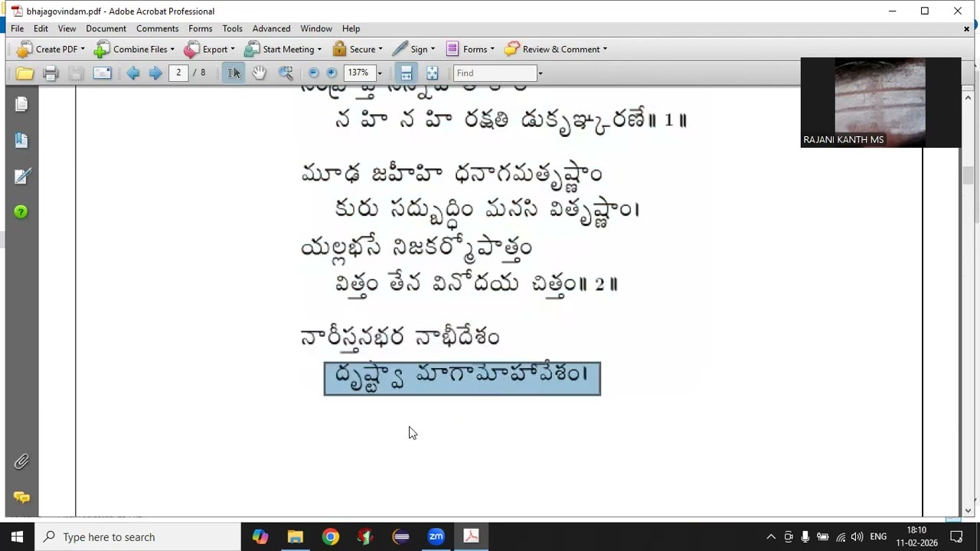Open the Pages panel in left sidebar

pos(21,103)
